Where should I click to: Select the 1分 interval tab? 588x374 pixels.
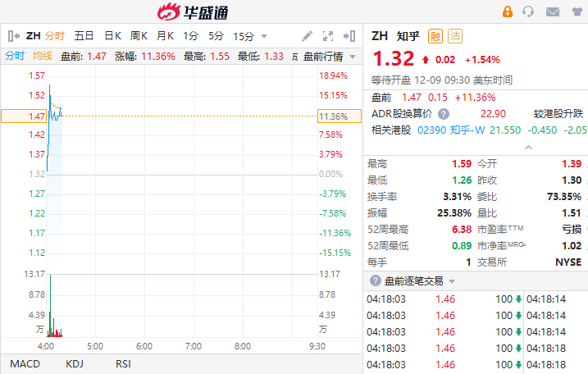[x=190, y=36]
